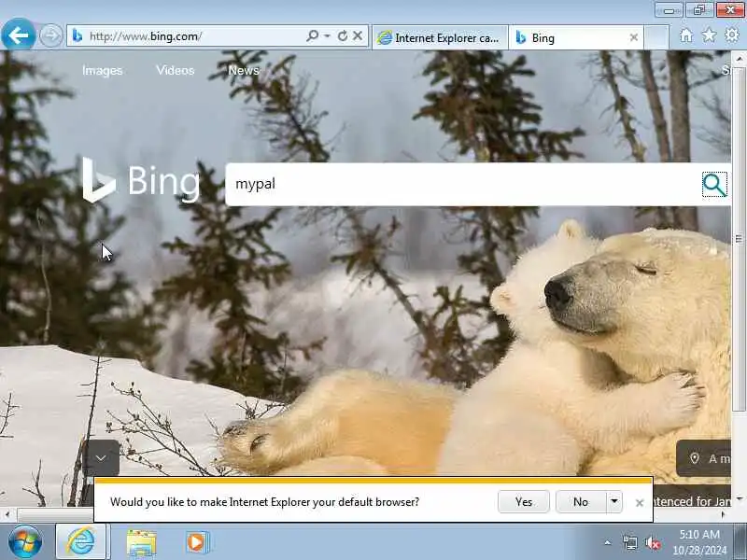This screenshot has width=747, height=560.
Task: Click the taskbar clock showing 5:10 AM
Action: (699, 542)
